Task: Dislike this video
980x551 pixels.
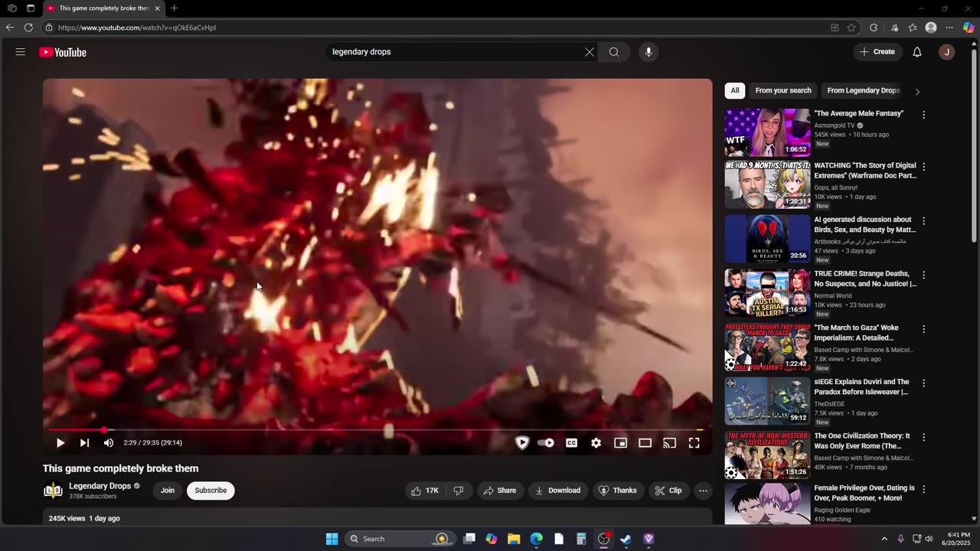Action: pyautogui.click(x=459, y=491)
